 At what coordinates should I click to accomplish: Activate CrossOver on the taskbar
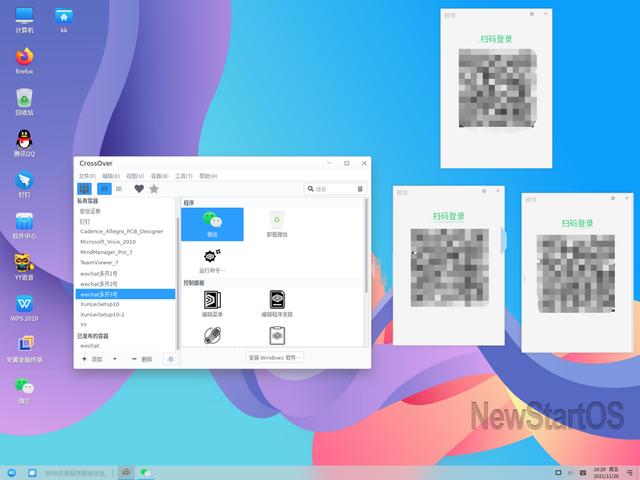[126, 473]
